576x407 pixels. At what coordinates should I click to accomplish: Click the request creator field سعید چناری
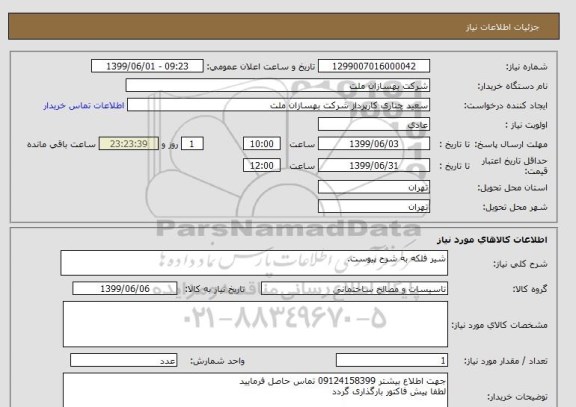(278, 105)
